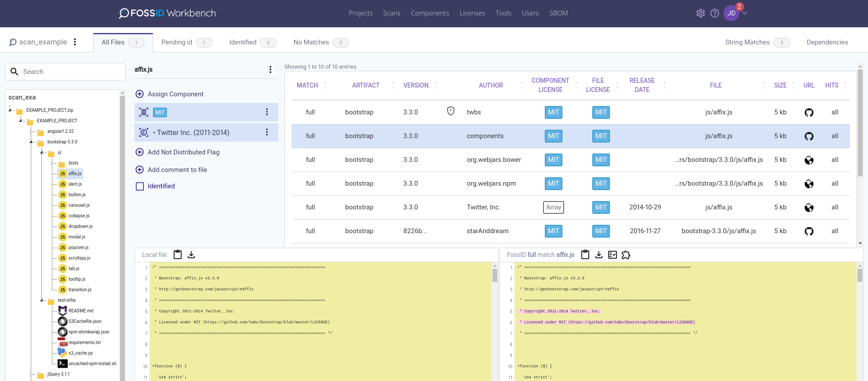The width and height of the screenshot is (868, 381).
Task: Tick the Identified checkbox
Action: click(x=140, y=187)
